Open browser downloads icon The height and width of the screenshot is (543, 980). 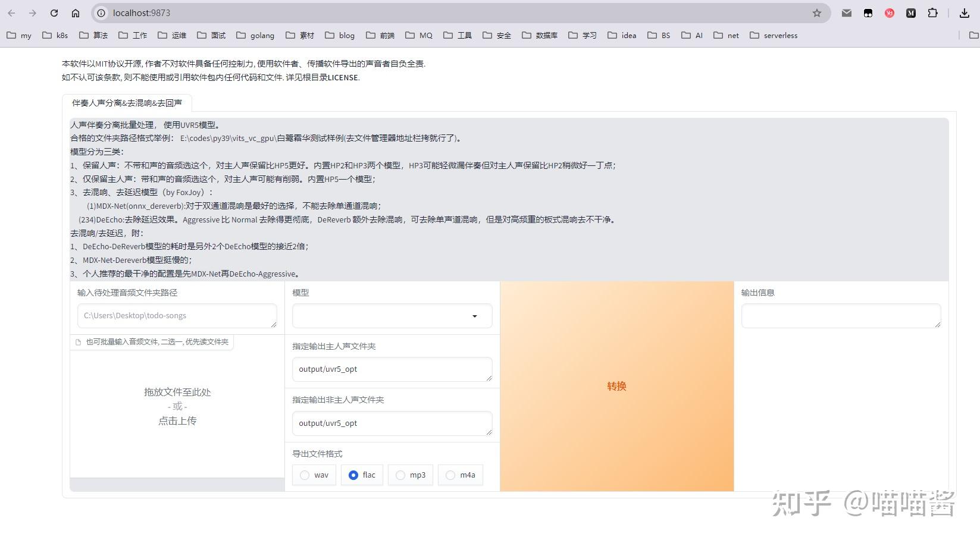tap(965, 12)
